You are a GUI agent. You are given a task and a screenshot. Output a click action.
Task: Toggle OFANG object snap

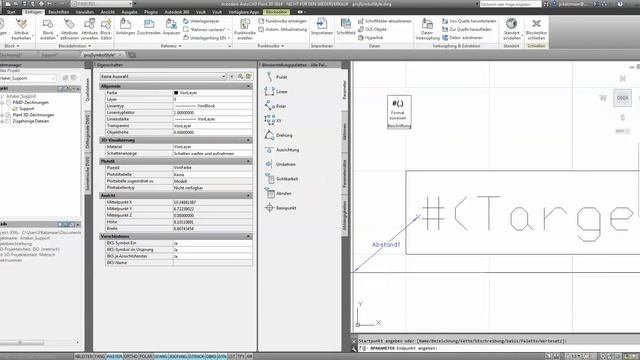[161, 356]
